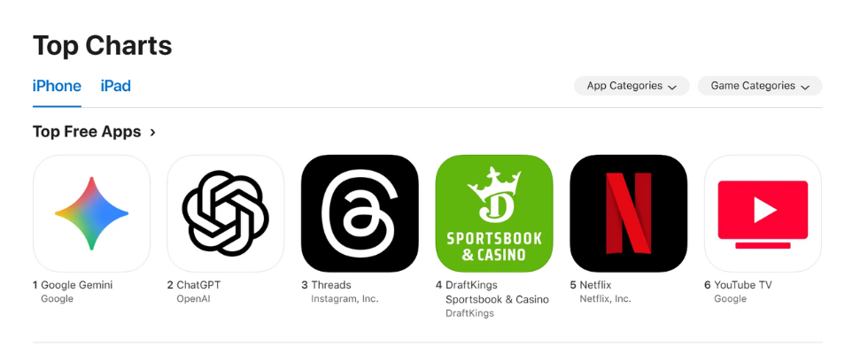Click the ChatGPT app name link

pos(198,285)
